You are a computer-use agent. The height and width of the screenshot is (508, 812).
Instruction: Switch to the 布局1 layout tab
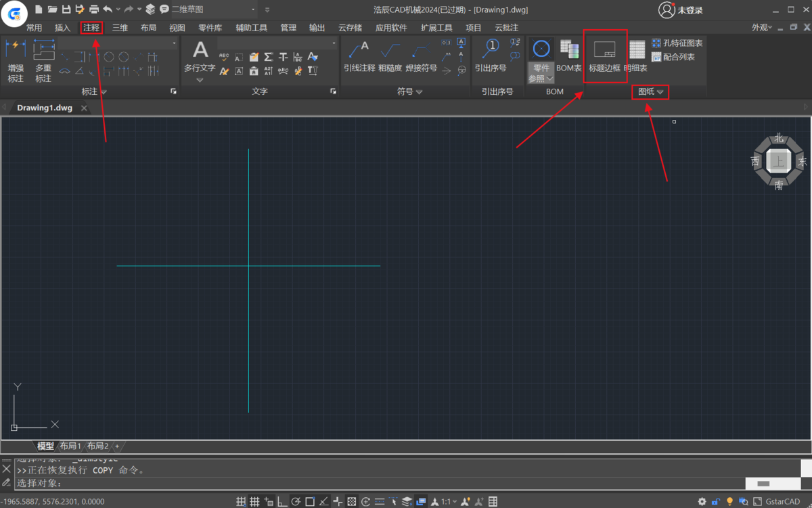coord(70,446)
